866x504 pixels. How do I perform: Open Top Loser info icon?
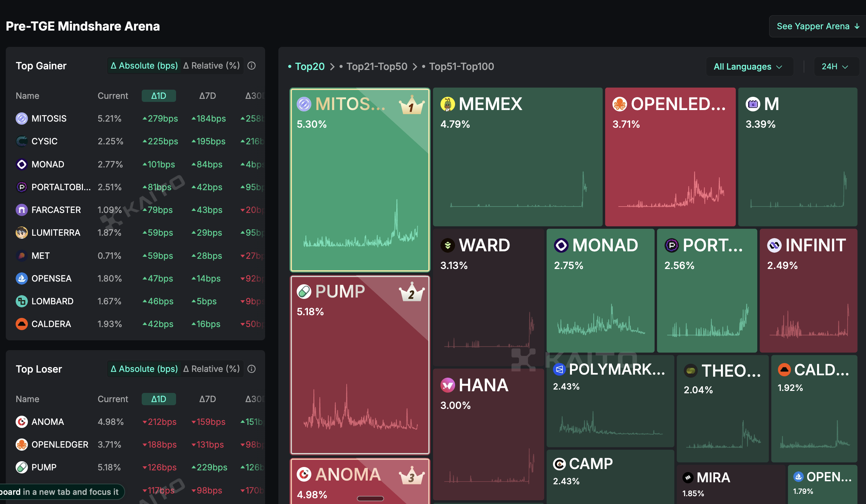[252, 369]
